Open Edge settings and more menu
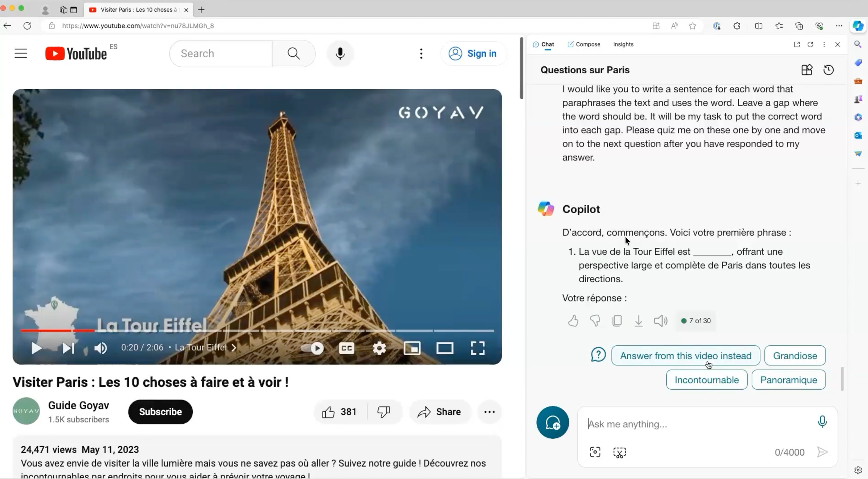The width and height of the screenshot is (868, 479). pos(839,26)
